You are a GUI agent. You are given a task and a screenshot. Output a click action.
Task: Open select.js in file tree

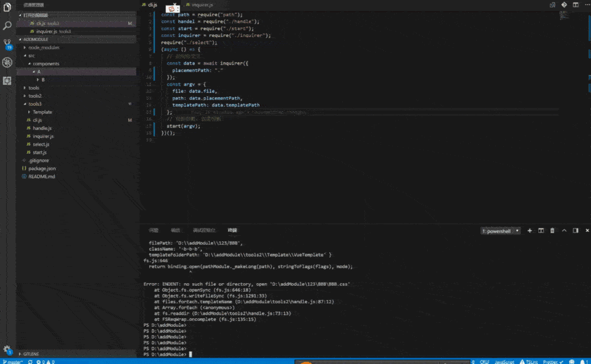pos(76,144)
